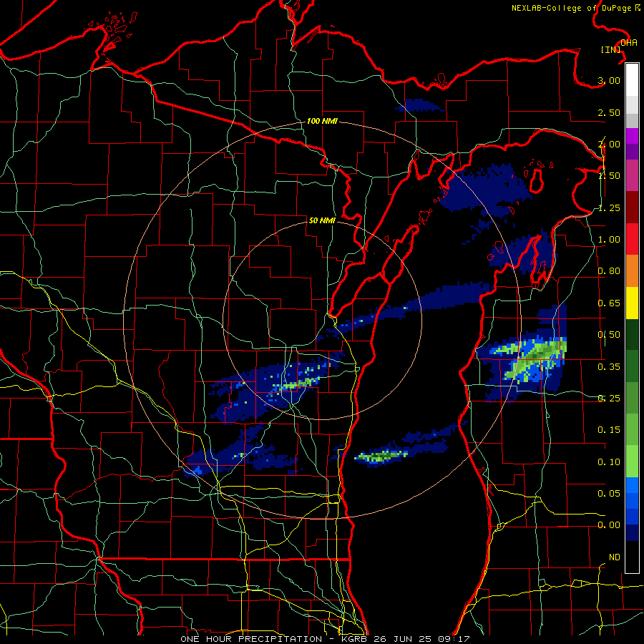Click the 'NEXLAB-College of DuPage' credit text
644x644 pixels.
click(572, 8)
